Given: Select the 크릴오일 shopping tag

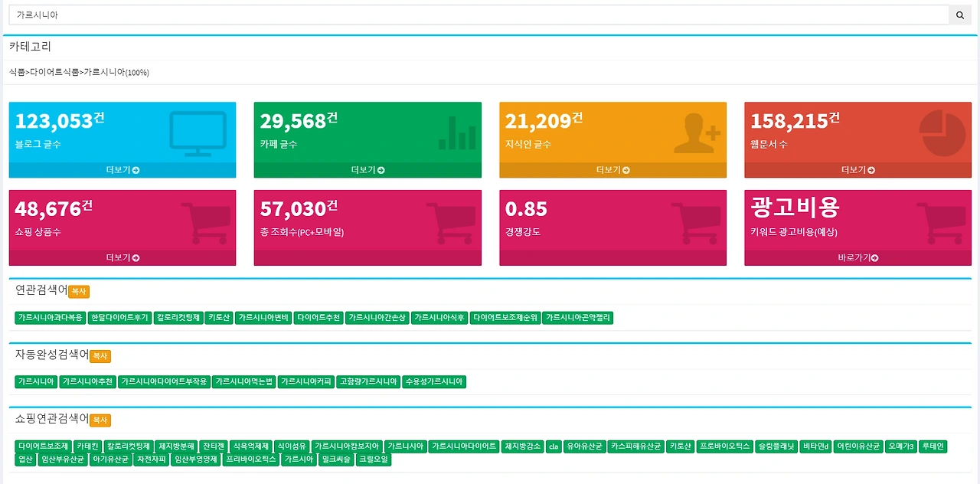Looking at the screenshot, I should (374, 459).
